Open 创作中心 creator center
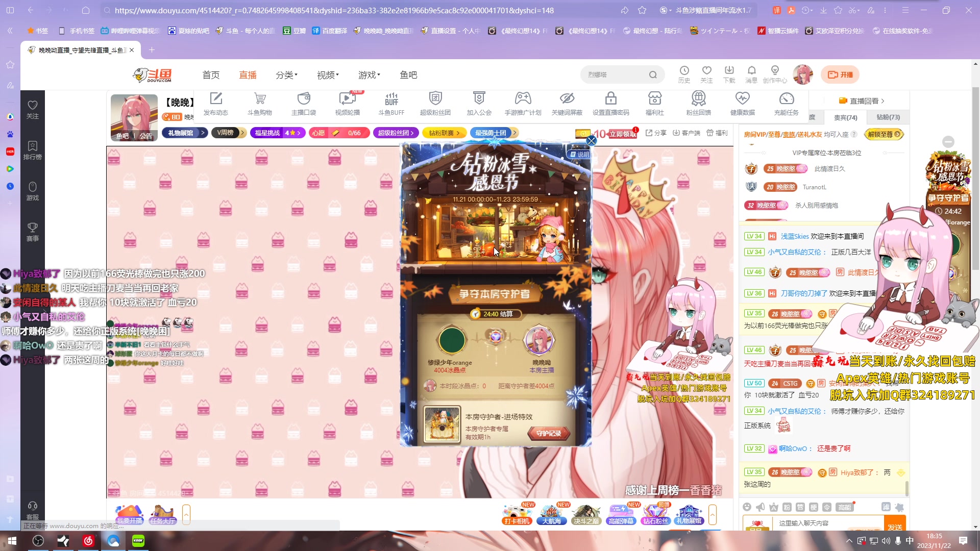The height and width of the screenshot is (551, 980). 775,74
